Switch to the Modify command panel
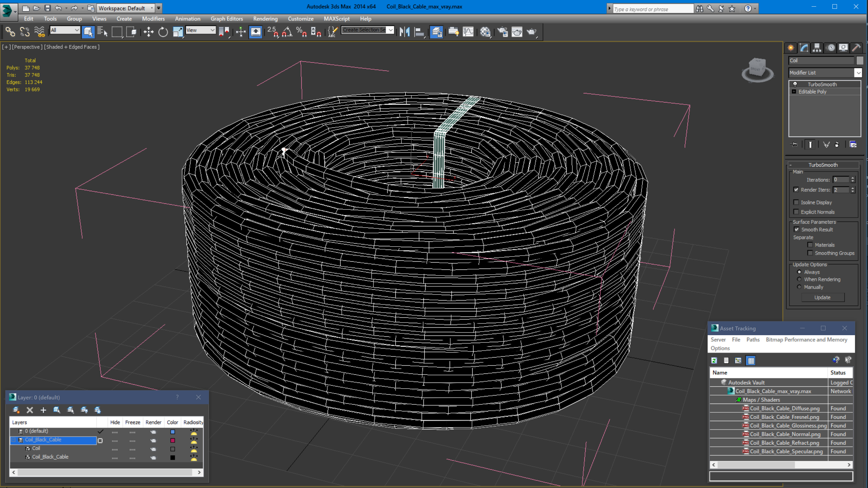 [804, 48]
